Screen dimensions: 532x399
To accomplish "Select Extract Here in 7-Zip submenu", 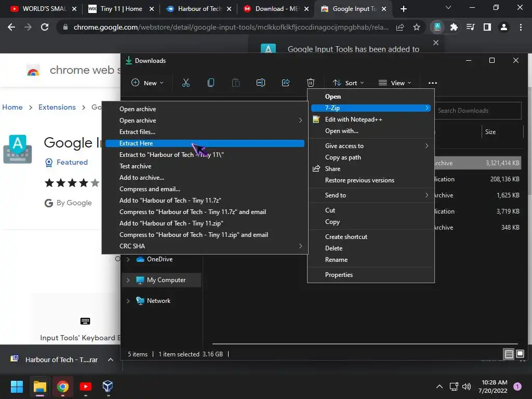I will [x=205, y=143].
